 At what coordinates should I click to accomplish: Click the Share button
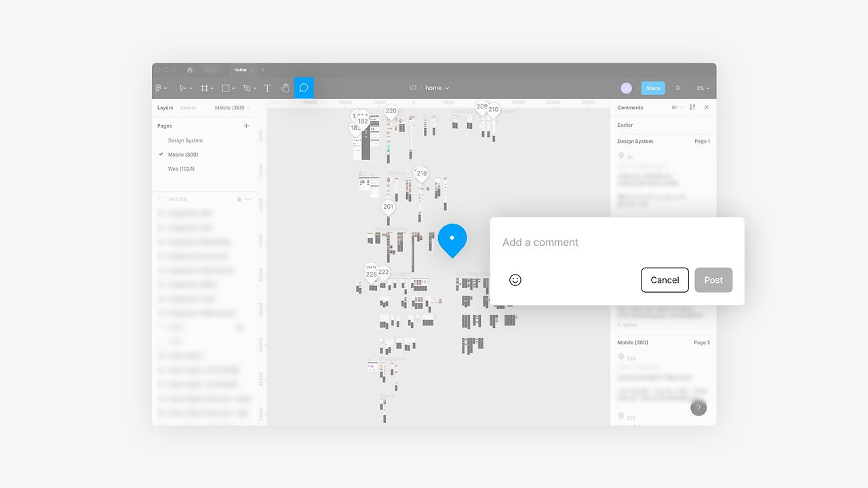tap(653, 88)
